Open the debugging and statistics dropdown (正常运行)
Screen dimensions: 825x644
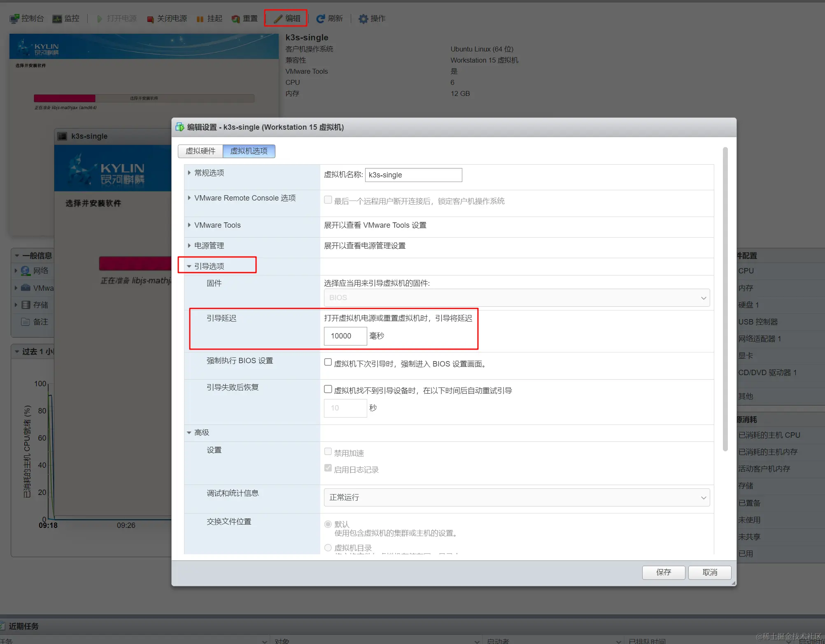point(517,497)
